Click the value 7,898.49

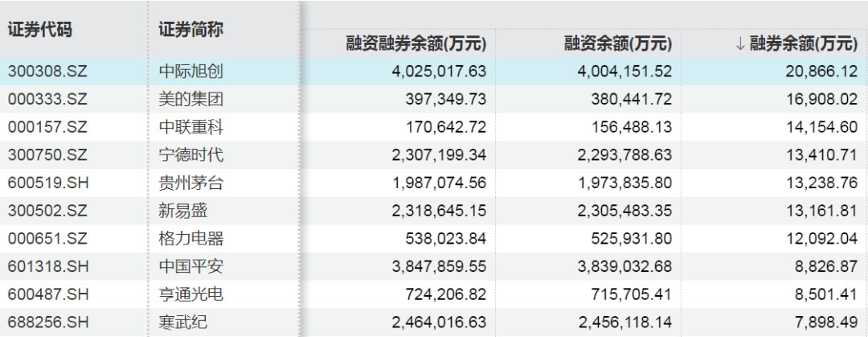(825, 323)
